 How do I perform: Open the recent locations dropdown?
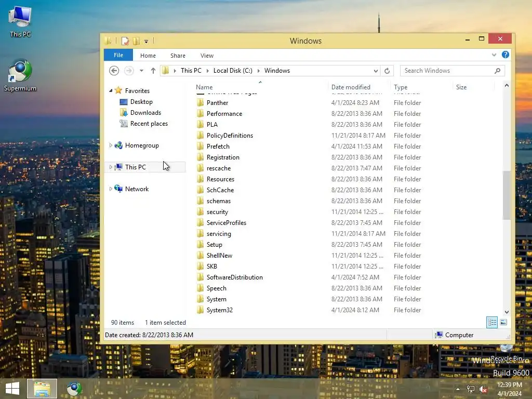click(x=141, y=71)
